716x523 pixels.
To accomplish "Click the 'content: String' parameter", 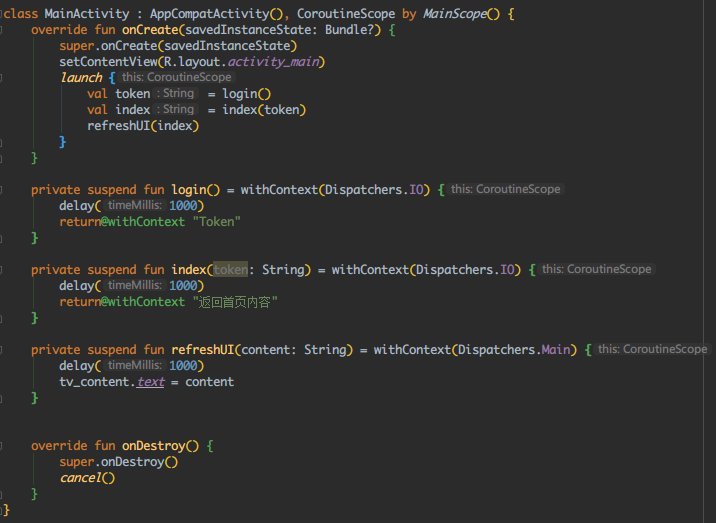I will [x=294, y=349].
